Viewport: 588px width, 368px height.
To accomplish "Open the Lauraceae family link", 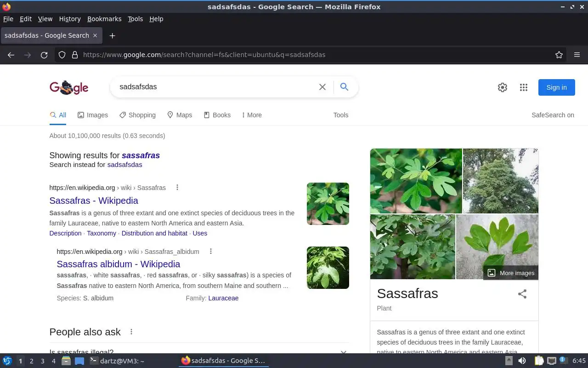I will 223,298.
